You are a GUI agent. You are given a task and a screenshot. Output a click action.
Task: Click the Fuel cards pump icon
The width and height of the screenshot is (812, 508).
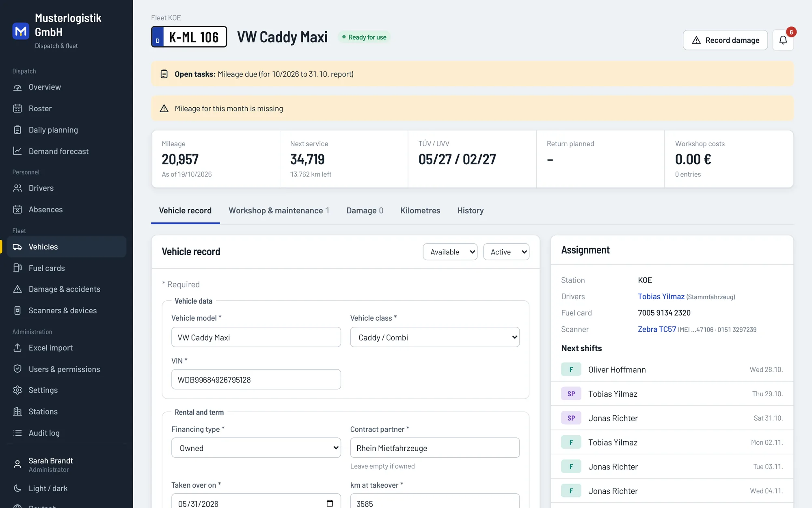[x=17, y=268]
